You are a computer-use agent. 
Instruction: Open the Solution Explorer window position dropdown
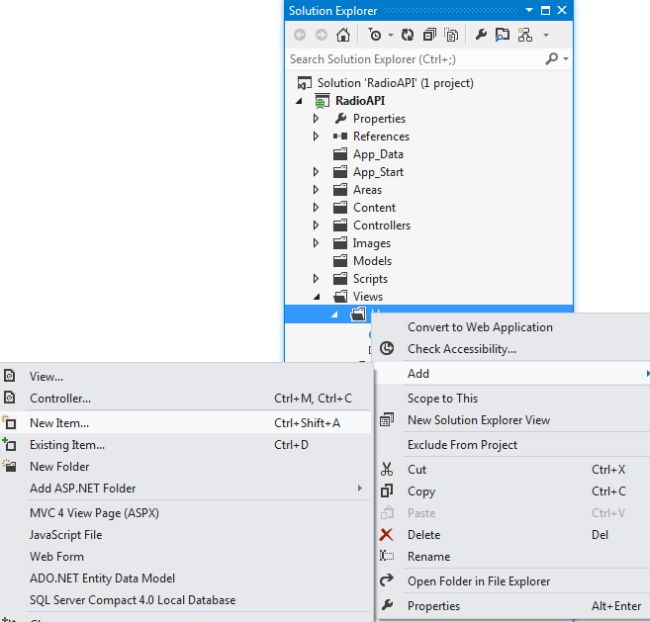[x=529, y=10]
